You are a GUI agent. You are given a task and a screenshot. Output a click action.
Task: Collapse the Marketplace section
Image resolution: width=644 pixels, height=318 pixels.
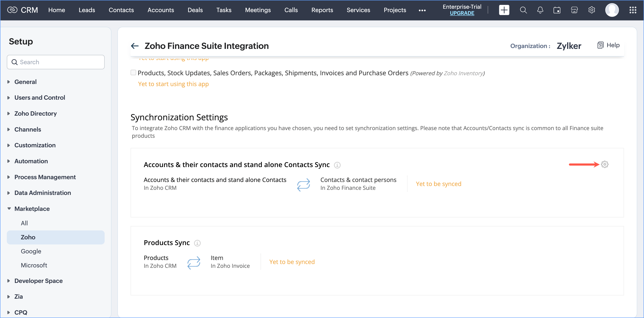pos(32,209)
